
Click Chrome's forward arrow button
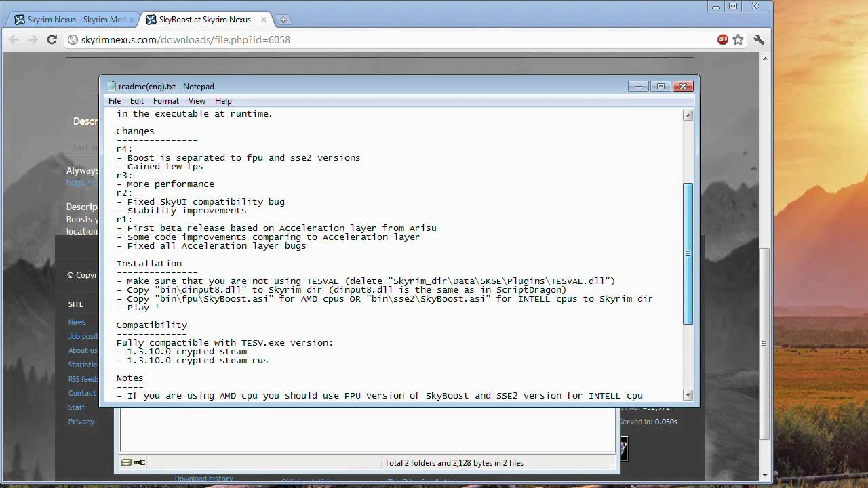pos(33,40)
